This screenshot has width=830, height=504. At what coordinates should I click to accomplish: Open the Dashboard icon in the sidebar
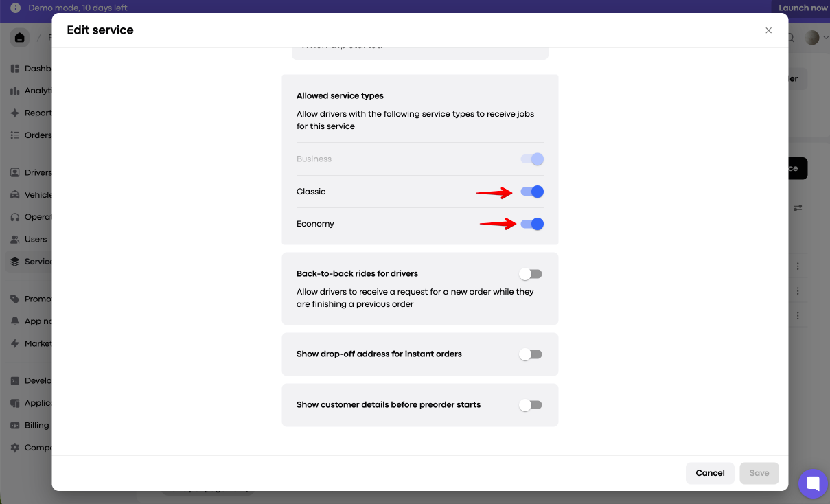coord(15,69)
